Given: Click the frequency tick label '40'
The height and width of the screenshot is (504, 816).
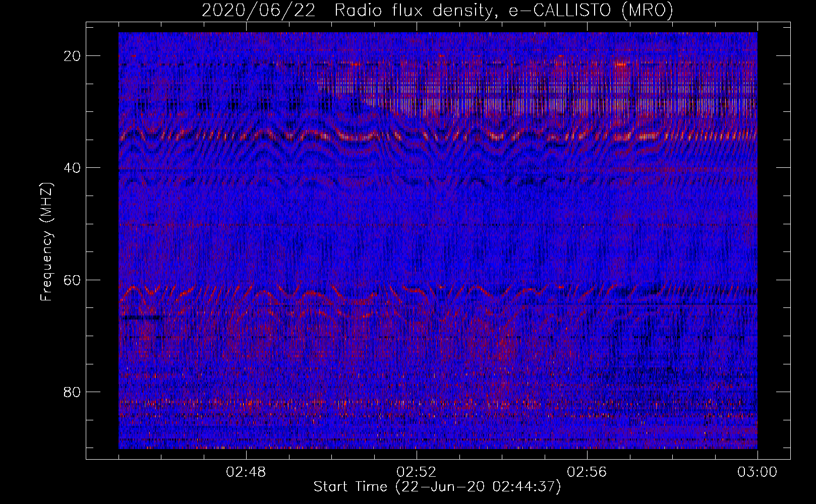Looking at the screenshot, I should (73, 168).
